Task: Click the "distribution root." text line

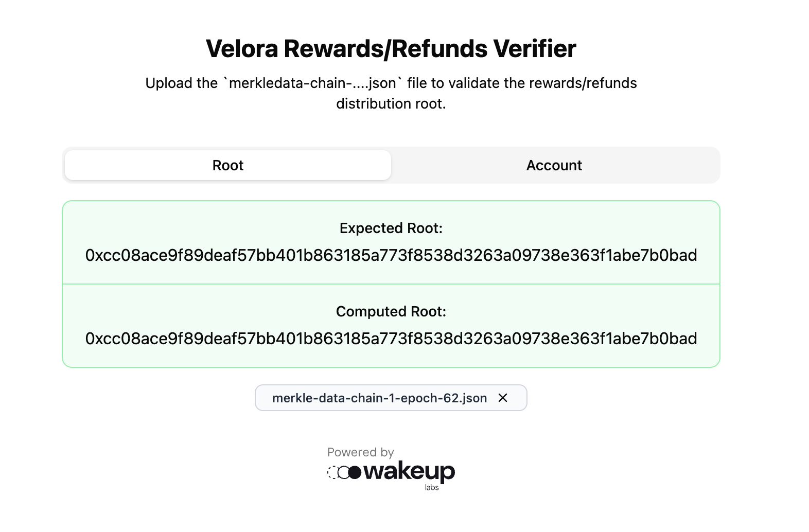Action: [391, 103]
